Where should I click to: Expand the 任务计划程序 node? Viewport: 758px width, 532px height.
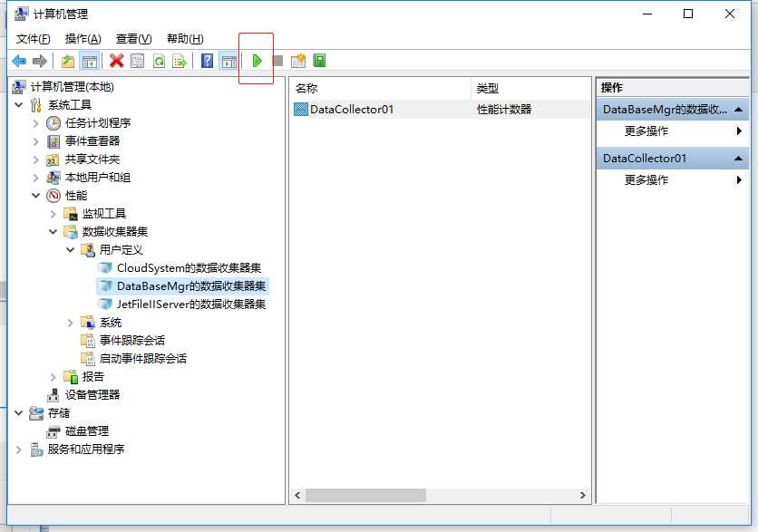coord(35,123)
